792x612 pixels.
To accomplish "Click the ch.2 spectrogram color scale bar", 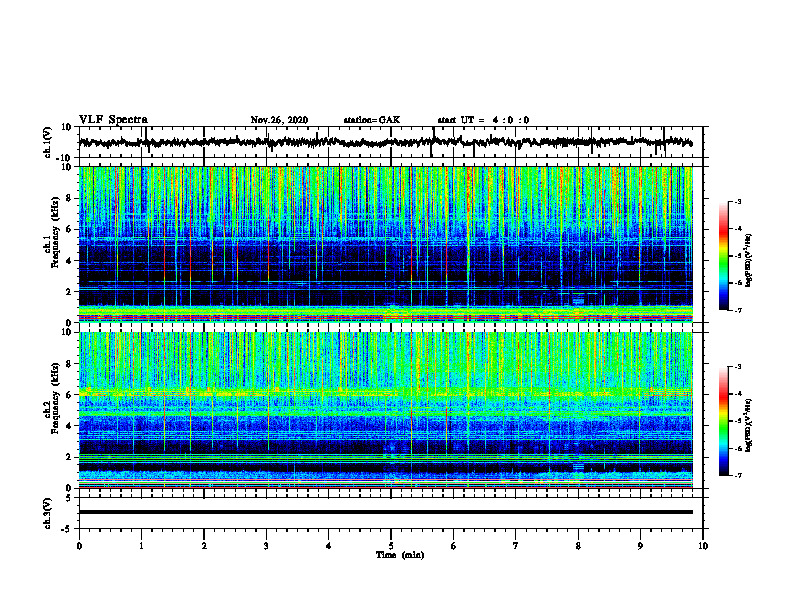I will pos(724,421).
